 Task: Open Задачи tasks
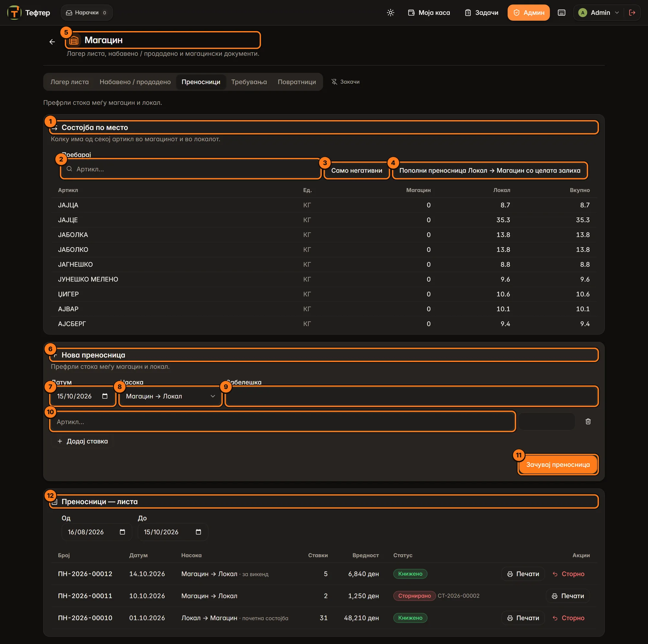[x=481, y=13]
